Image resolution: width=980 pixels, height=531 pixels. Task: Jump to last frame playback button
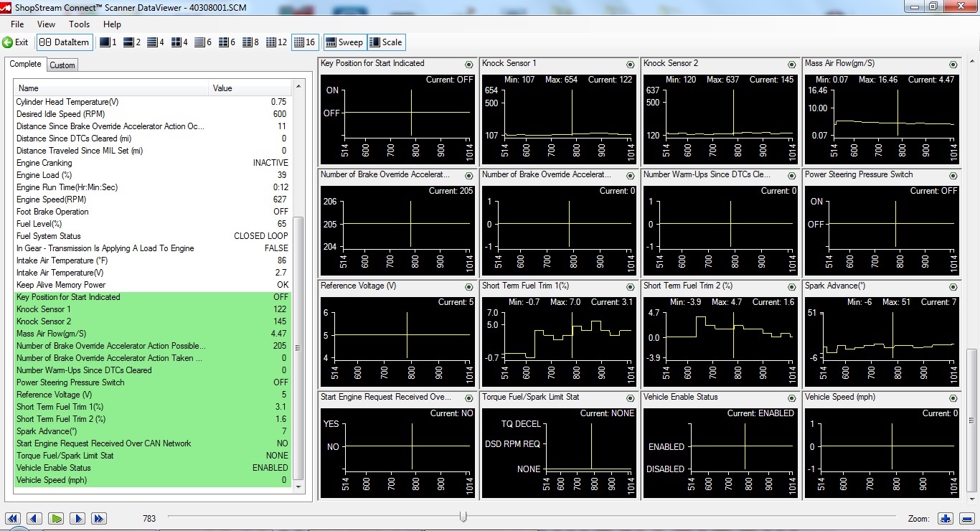(x=99, y=518)
